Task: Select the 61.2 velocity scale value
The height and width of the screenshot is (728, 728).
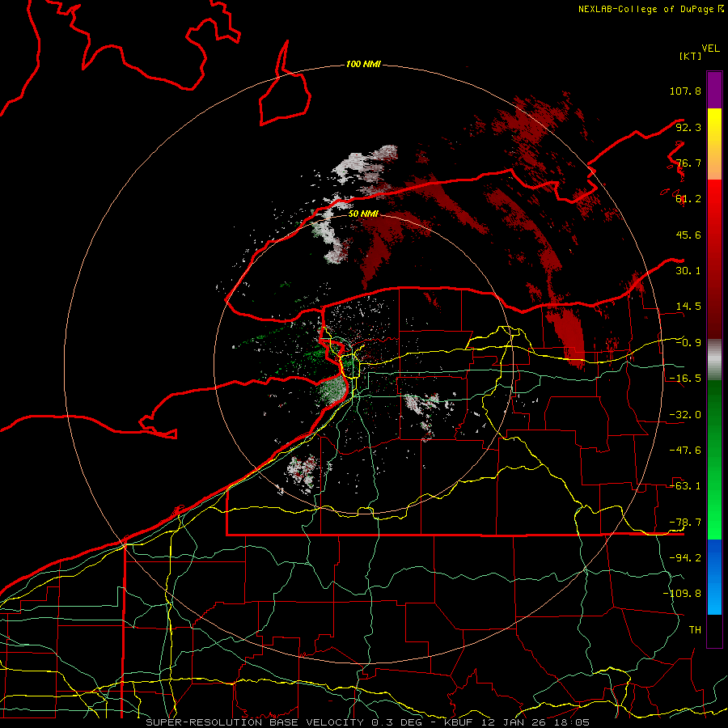Action: (x=688, y=199)
